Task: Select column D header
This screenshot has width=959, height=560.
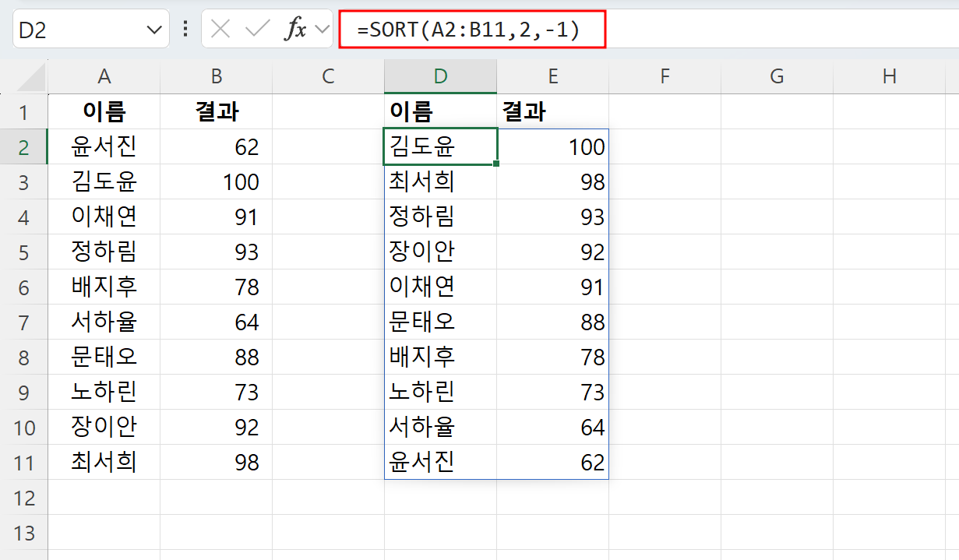Action: tap(440, 76)
